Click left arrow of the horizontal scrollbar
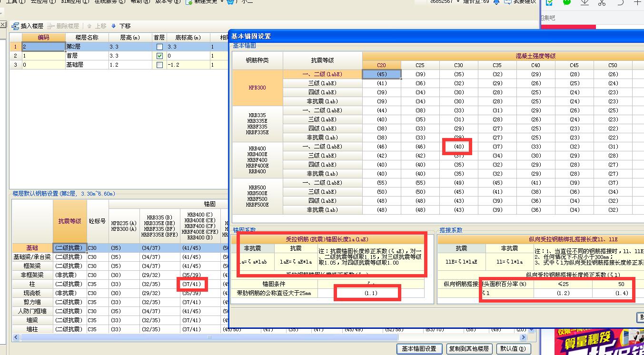This screenshot has width=644, height=355. 16,337
